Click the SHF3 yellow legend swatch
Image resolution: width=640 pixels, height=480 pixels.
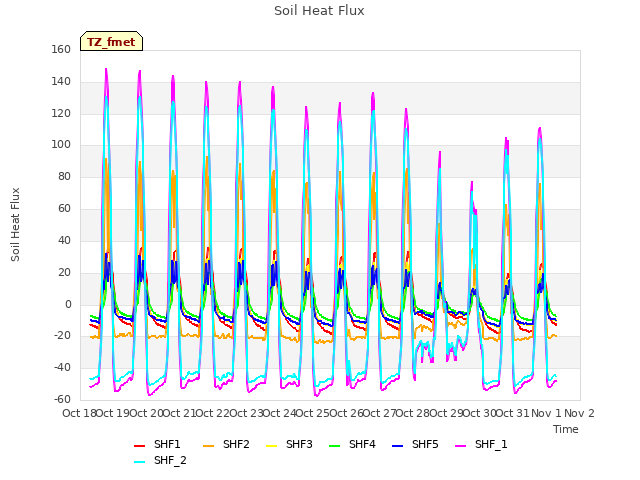click(271, 446)
